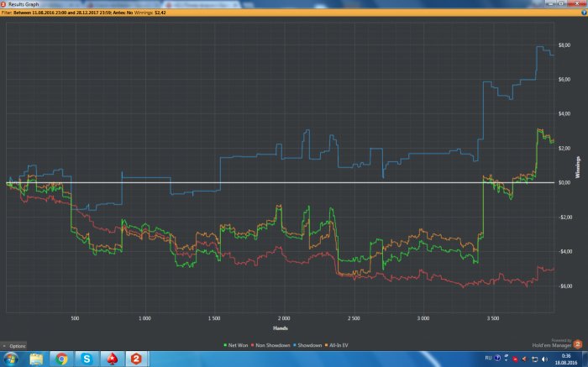The image size is (588, 367).
Task: Click the help icon on filter bar
Action: click(x=584, y=13)
